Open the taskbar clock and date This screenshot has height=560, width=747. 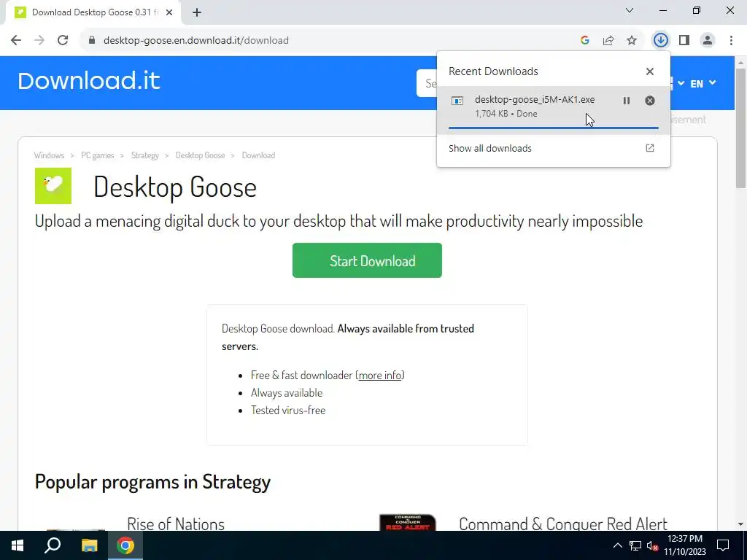pos(684,545)
